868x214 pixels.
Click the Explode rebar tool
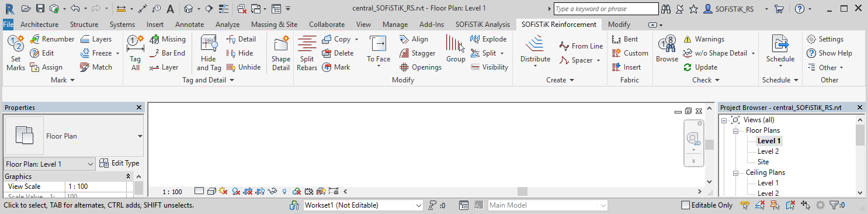pos(488,39)
